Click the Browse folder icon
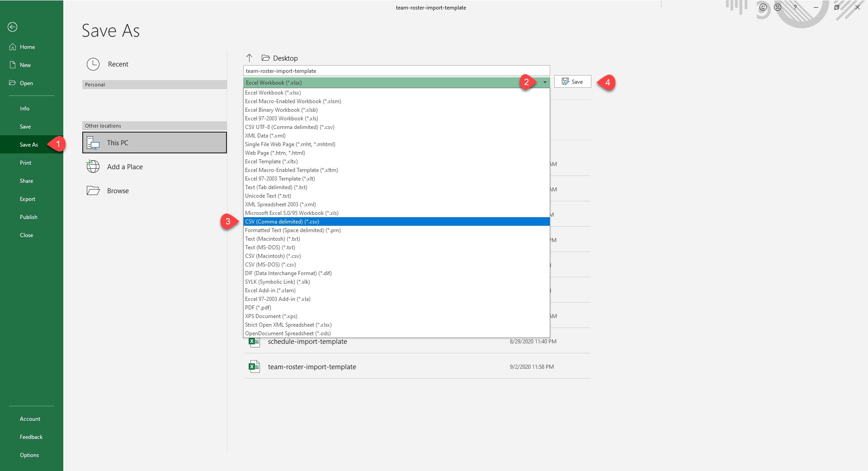The height and width of the screenshot is (471, 868). (x=93, y=190)
